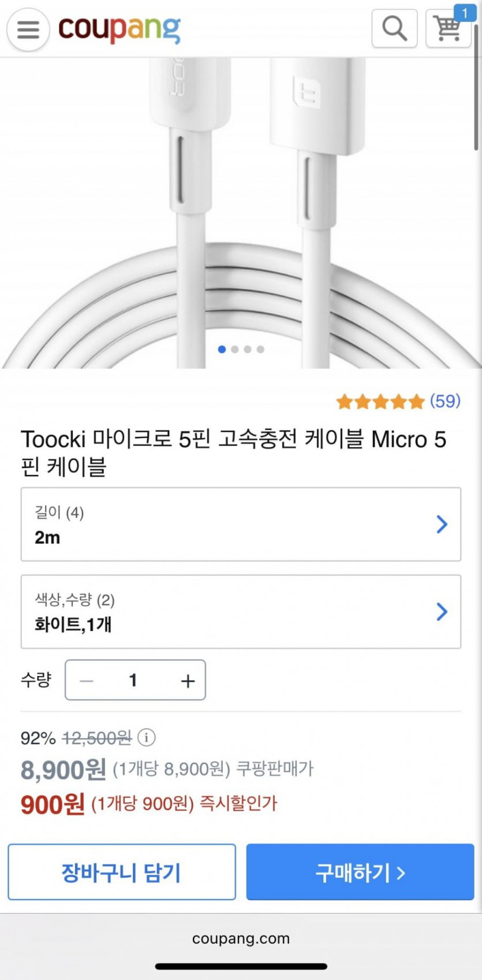Click the Coupang logo
The height and width of the screenshot is (980, 482).
click(x=119, y=29)
